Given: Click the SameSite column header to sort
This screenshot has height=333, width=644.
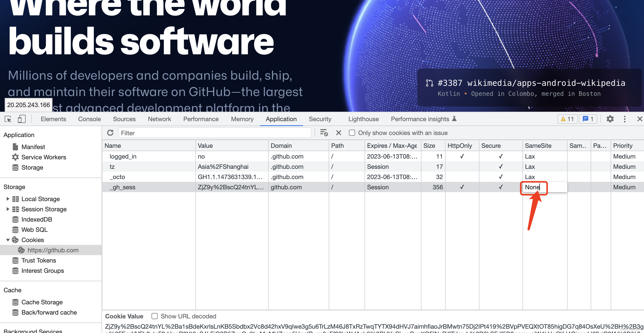Looking at the screenshot, I should [x=538, y=145].
